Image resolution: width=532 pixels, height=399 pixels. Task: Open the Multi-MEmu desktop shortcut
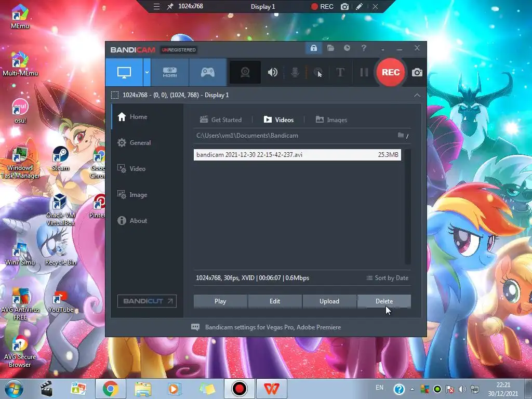pyautogui.click(x=20, y=64)
